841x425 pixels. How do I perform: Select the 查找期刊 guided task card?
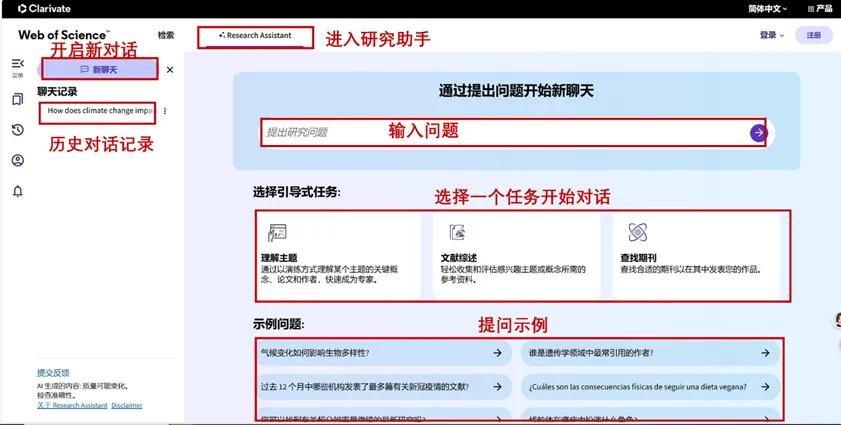point(696,257)
